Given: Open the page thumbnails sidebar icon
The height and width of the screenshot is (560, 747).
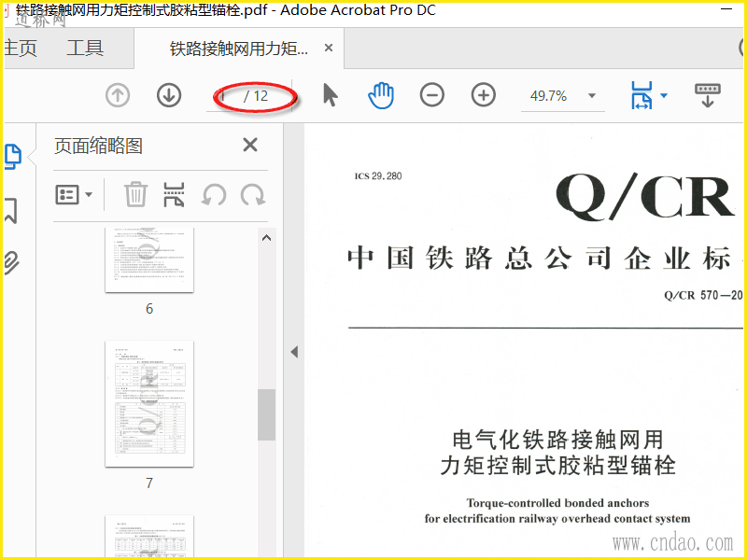Looking at the screenshot, I should 13,156.
